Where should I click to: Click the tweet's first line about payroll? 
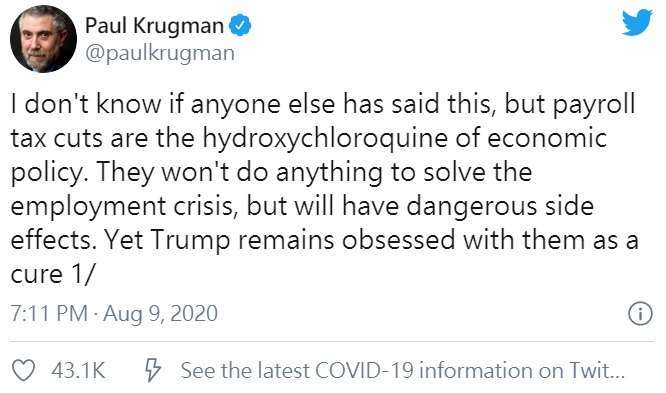(323, 105)
